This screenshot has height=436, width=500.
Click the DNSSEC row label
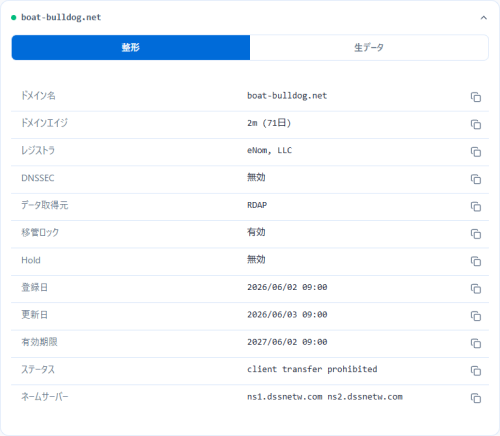(38, 178)
